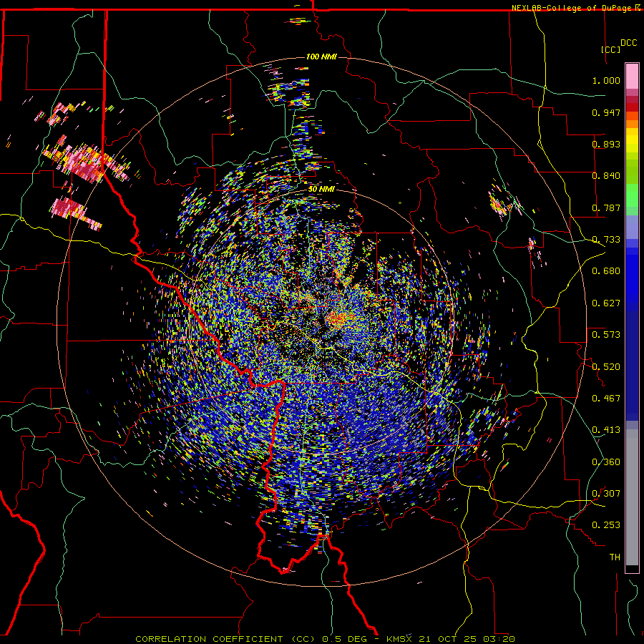644x644 pixels.
Task: Click the KMSX station identifier in the caption
Action: point(399,639)
